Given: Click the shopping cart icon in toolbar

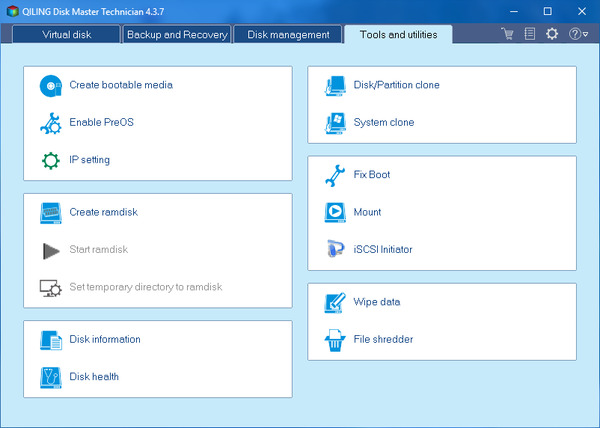Looking at the screenshot, I should pos(508,34).
